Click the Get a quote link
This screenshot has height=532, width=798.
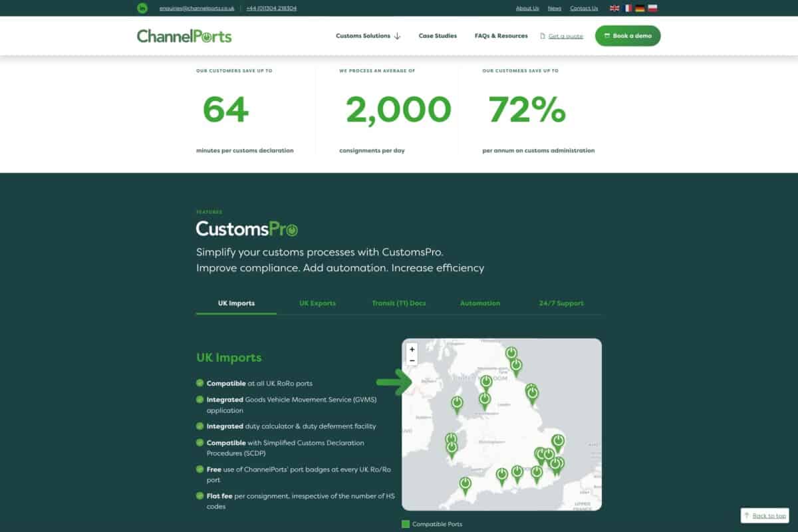pos(566,36)
